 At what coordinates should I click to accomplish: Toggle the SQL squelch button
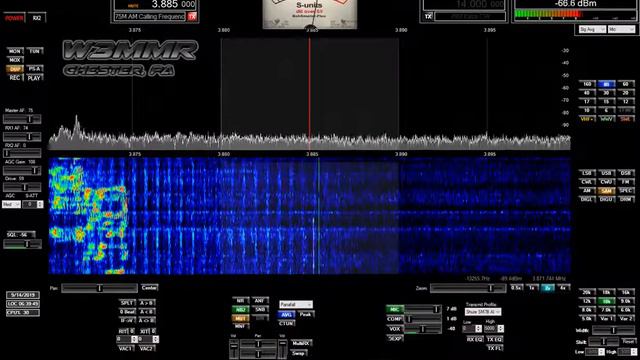coord(21,235)
